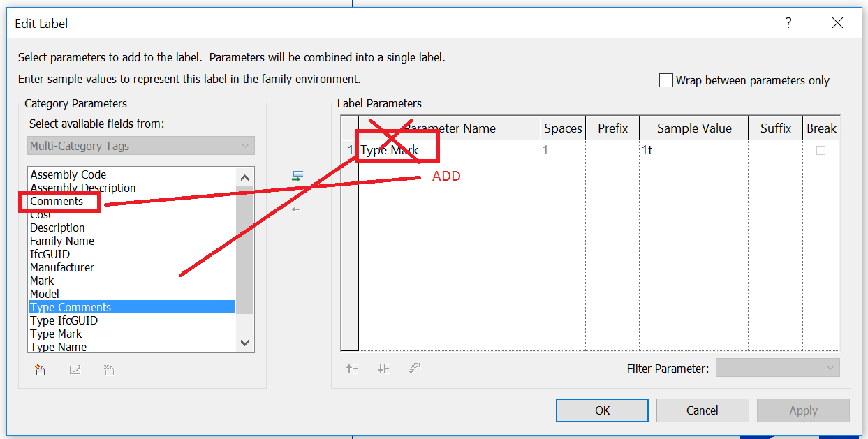This screenshot has width=868, height=439.
Task: Edit the parameter's units format
Action: [415, 368]
